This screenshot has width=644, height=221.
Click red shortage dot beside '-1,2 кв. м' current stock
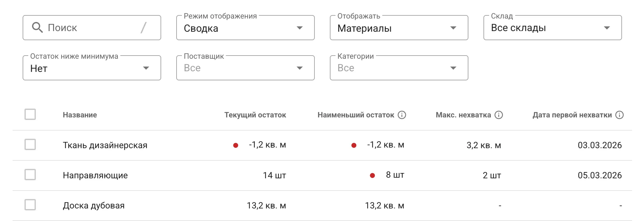[235, 145]
